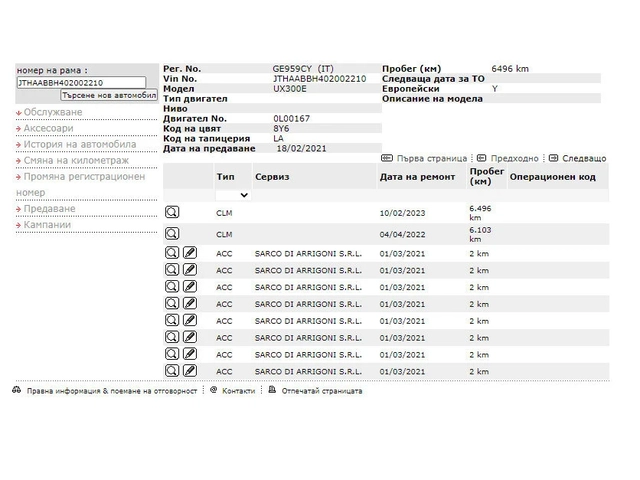Open the Предаване menu item

(x=49, y=209)
